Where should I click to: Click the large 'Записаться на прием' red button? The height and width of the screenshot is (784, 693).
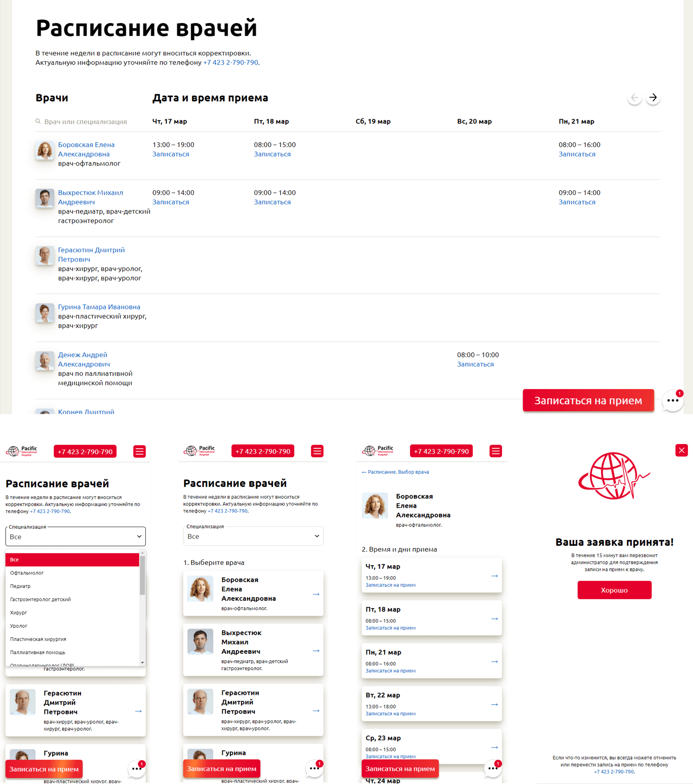click(x=588, y=400)
